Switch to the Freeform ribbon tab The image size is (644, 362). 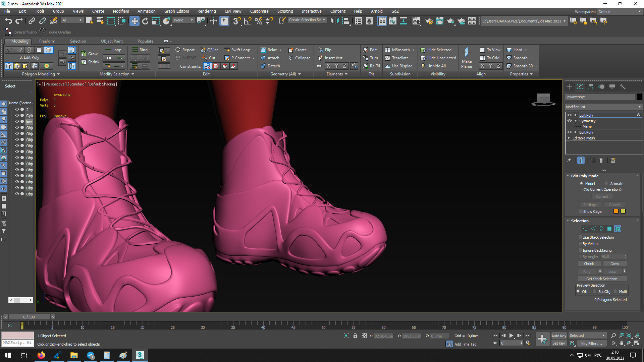pos(47,41)
